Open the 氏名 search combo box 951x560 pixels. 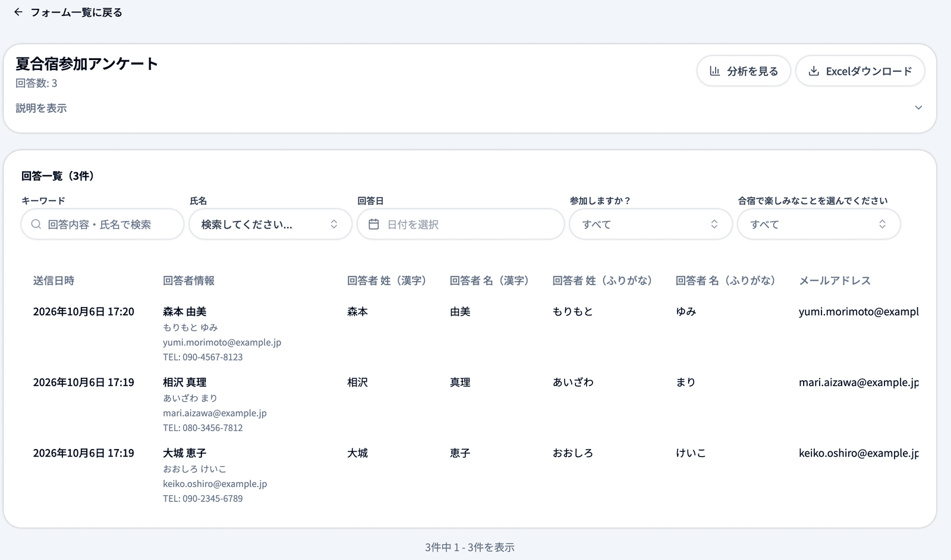point(270,224)
